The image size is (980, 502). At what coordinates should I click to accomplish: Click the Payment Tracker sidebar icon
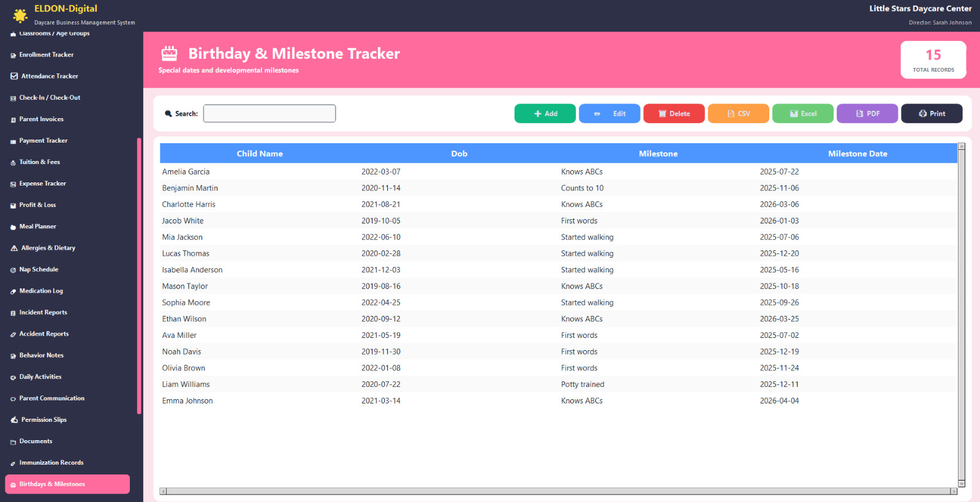(13, 141)
